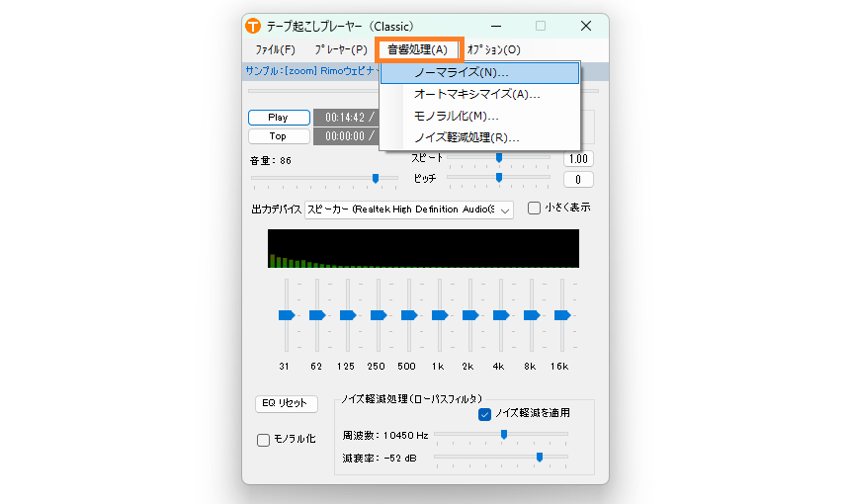The image size is (847, 504).
Task: Toggle the ノイズ軽減を適用 checkbox
Action: (x=485, y=414)
